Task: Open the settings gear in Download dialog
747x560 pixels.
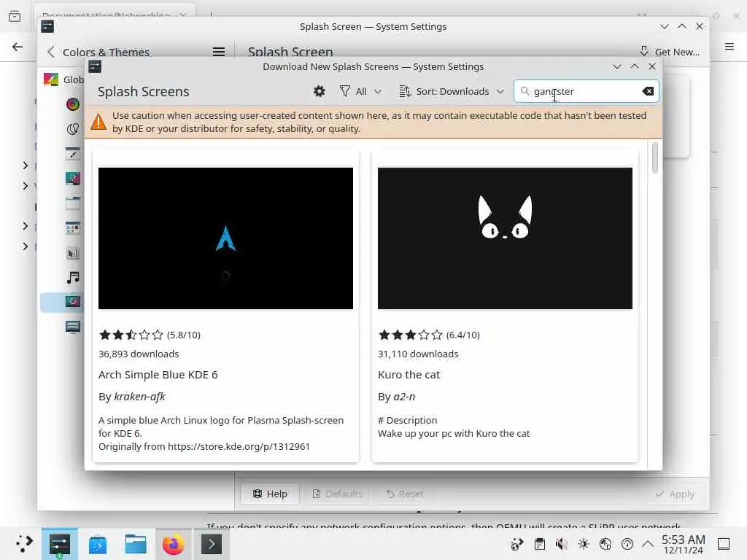Action: point(320,91)
